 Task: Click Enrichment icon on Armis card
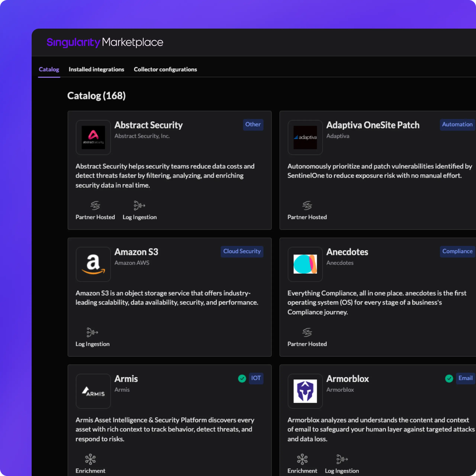point(90,459)
